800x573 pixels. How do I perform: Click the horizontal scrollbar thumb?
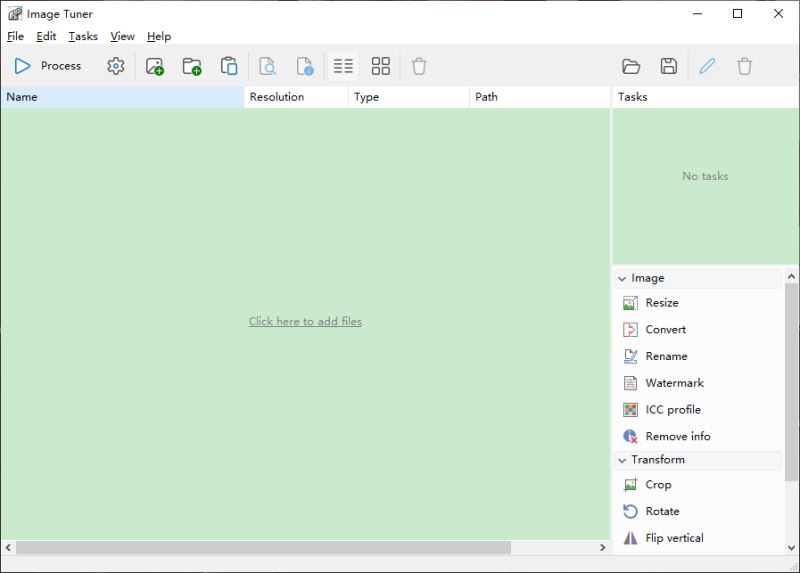pos(263,547)
